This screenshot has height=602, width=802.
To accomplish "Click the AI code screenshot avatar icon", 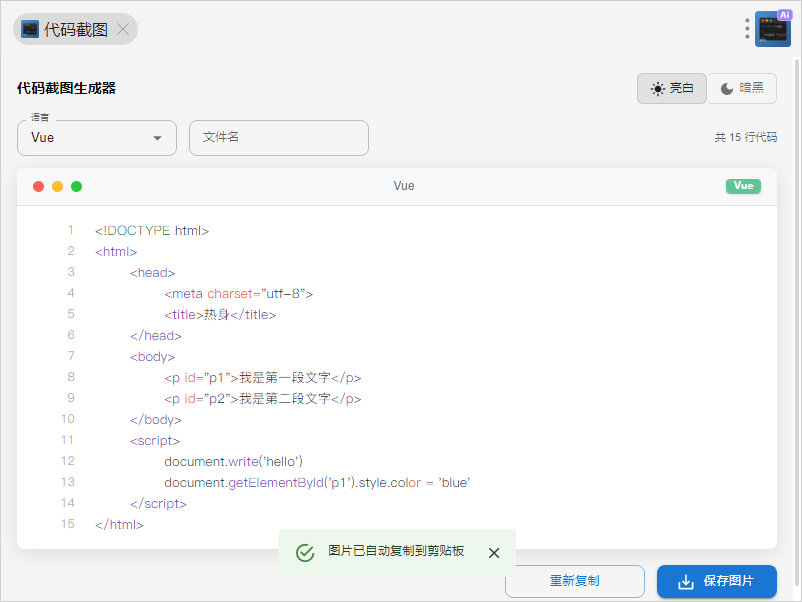I will click(x=773, y=29).
